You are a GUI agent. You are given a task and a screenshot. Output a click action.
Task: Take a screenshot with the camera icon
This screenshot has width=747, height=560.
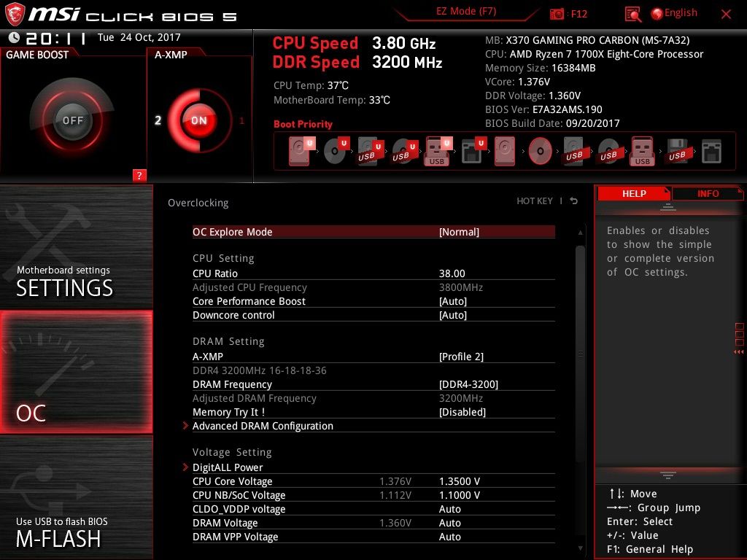pos(557,14)
